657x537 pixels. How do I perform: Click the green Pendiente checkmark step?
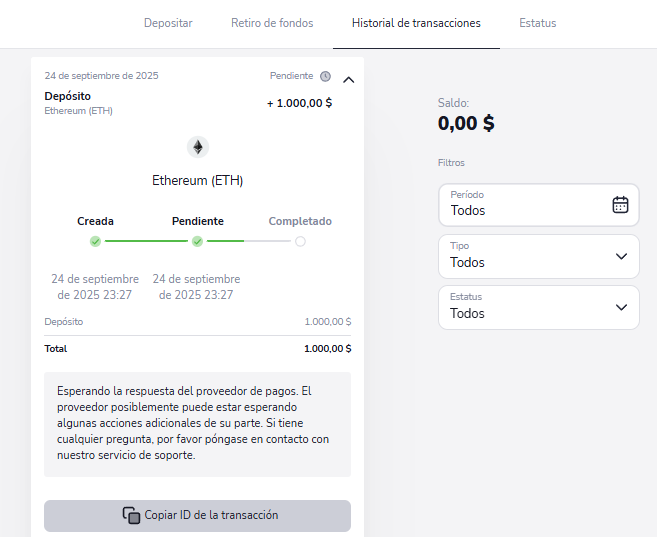(197, 241)
